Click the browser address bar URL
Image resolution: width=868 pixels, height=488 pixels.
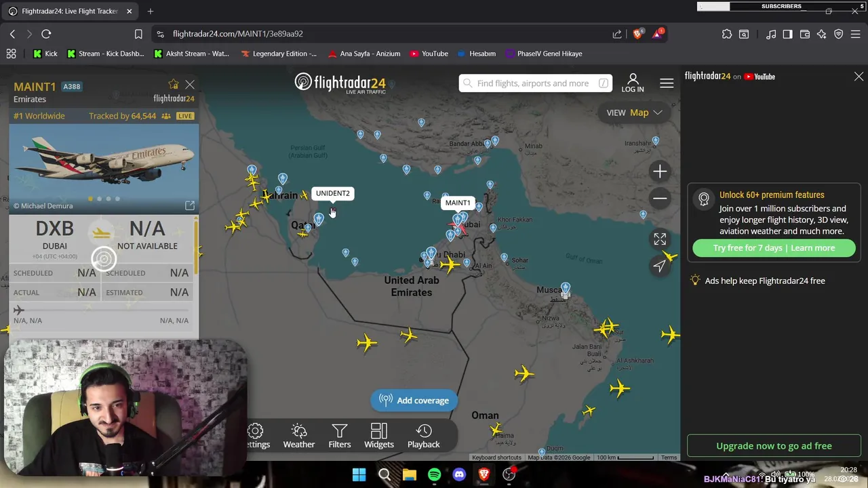click(237, 34)
